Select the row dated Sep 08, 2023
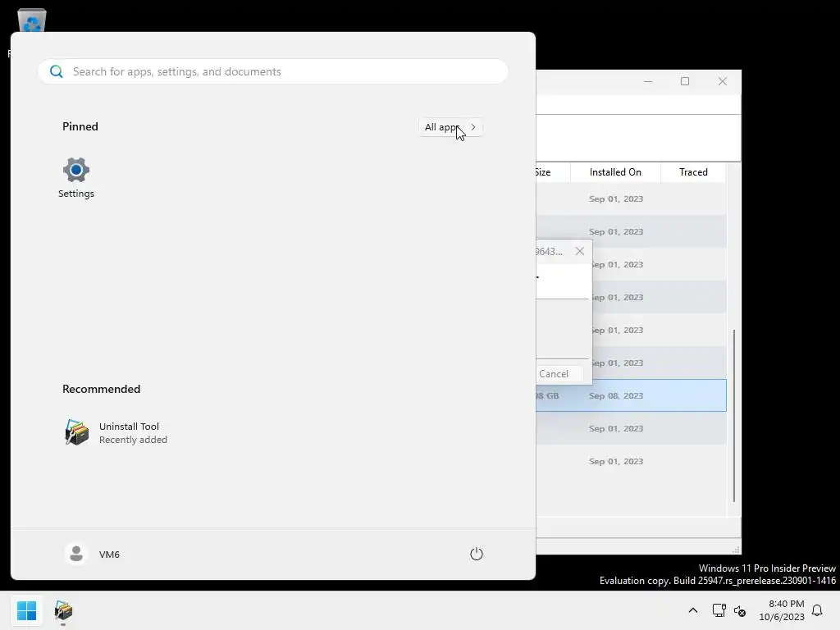The width and height of the screenshot is (840, 630). (x=631, y=395)
